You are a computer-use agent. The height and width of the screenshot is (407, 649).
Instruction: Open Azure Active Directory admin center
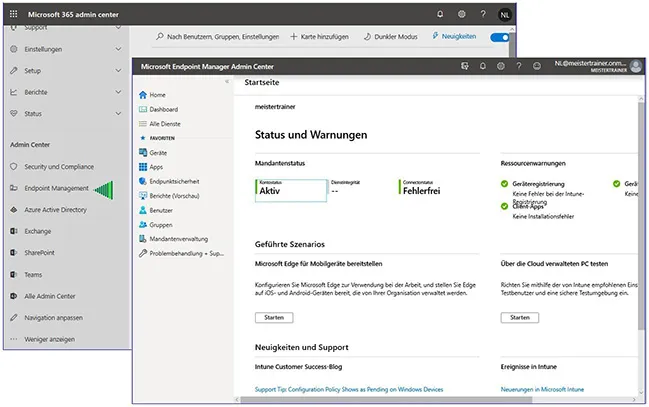click(54, 210)
